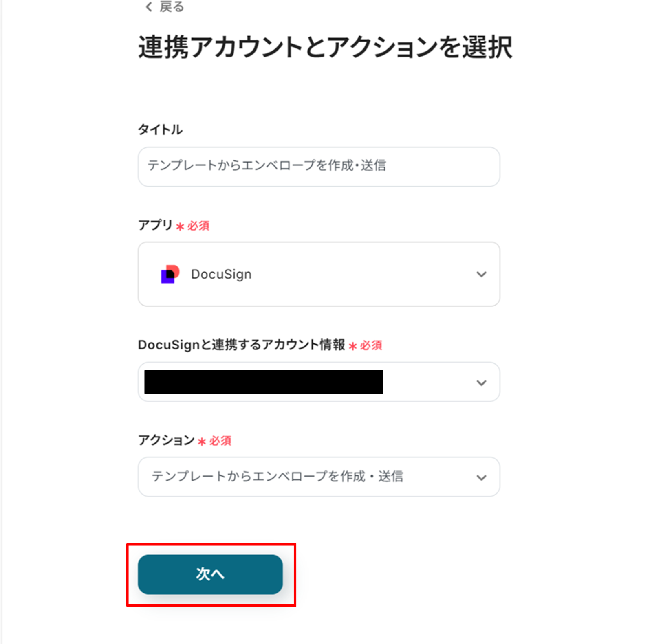This screenshot has height=644, width=652.
Task: Click the タイトル field label
Action: (160, 130)
